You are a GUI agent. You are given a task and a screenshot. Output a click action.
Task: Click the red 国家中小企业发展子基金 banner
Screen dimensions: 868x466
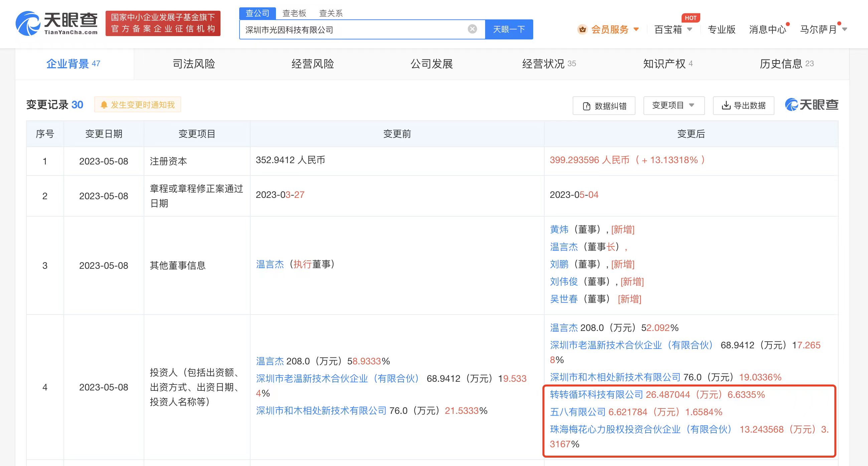click(x=163, y=23)
